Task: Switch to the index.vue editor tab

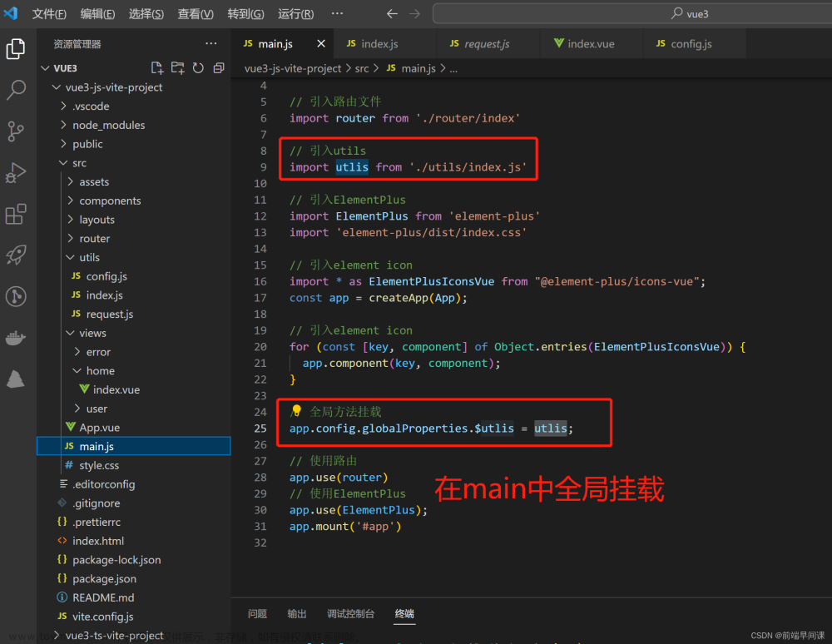Action: [x=591, y=43]
